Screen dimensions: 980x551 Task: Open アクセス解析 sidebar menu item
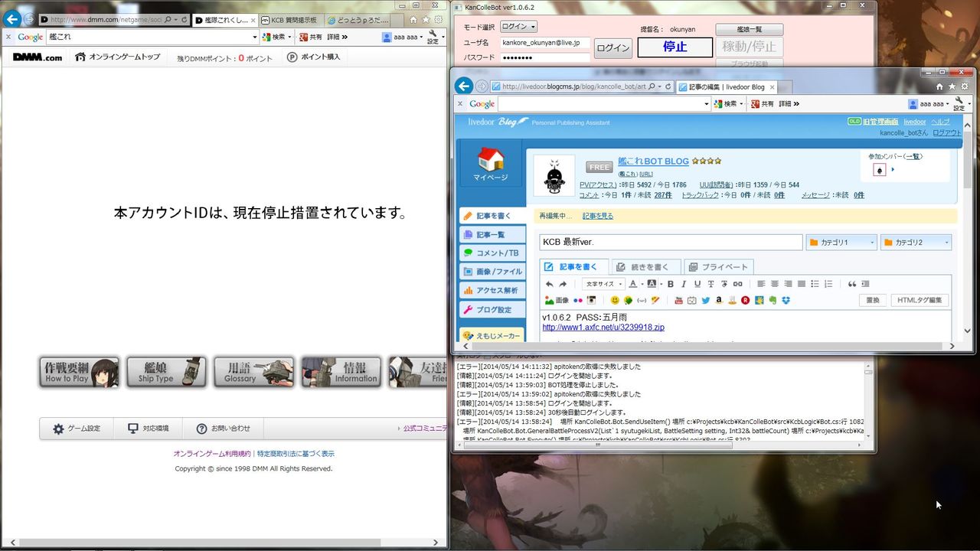pyautogui.click(x=493, y=290)
